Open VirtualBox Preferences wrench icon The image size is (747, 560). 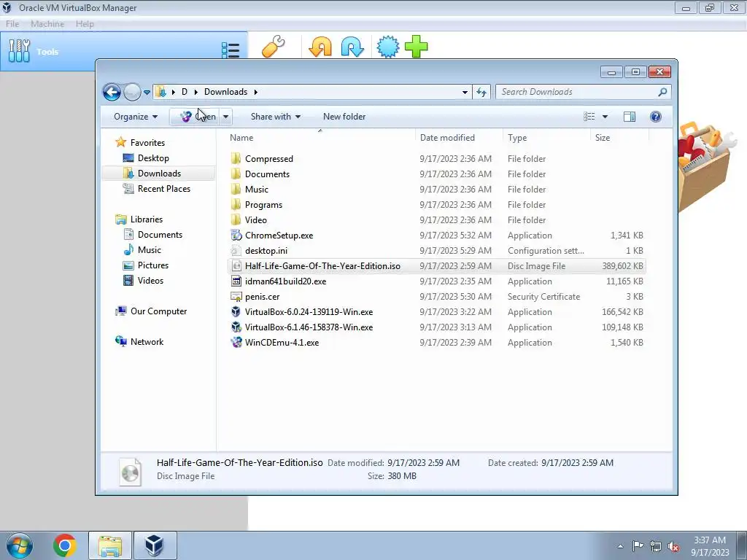(x=274, y=47)
